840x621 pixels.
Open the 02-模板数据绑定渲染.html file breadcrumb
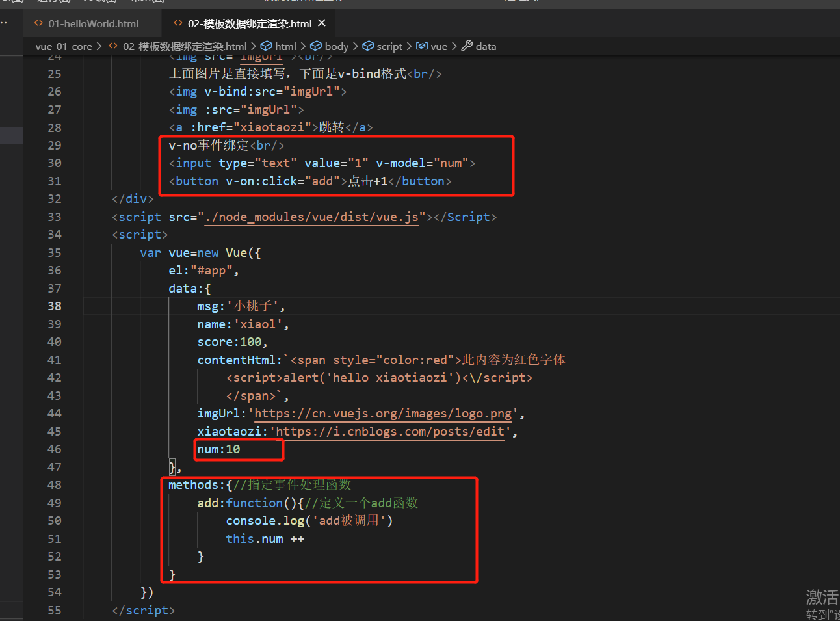click(185, 46)
